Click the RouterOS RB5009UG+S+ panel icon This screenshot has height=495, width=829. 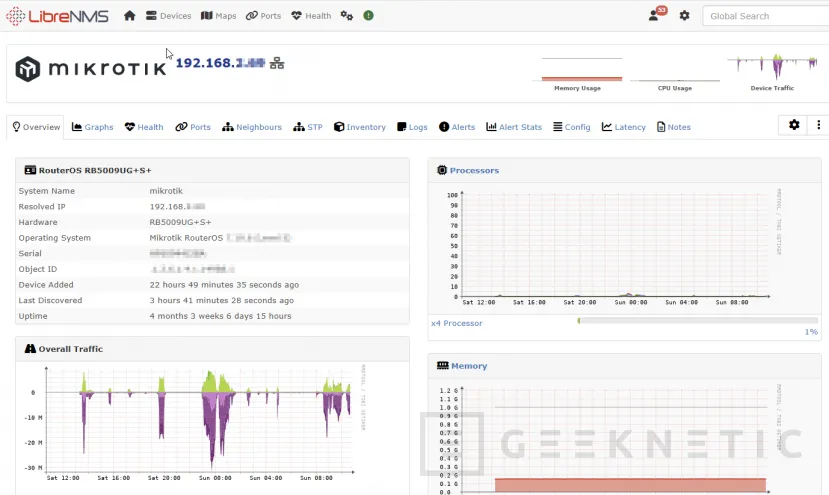[30, 170]
